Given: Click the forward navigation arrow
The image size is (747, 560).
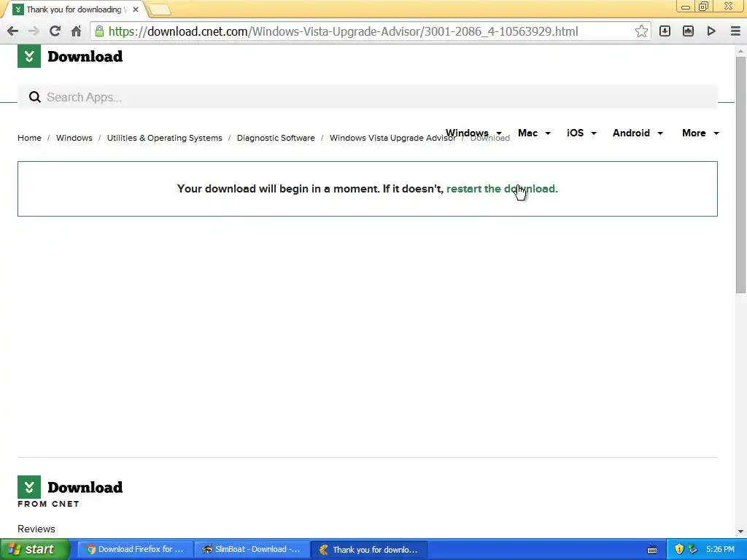Looking at the screenshot, I should coord(34,31).
